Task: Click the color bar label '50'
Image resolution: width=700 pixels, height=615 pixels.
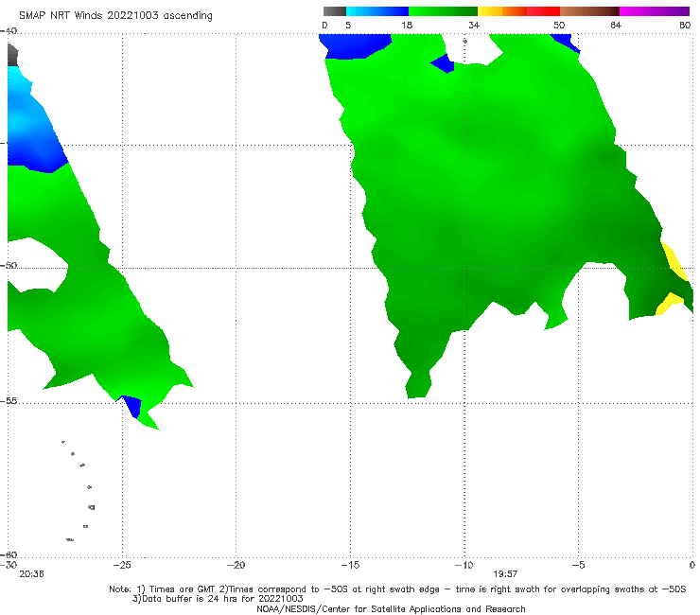Action: click(x=559, y=25)
